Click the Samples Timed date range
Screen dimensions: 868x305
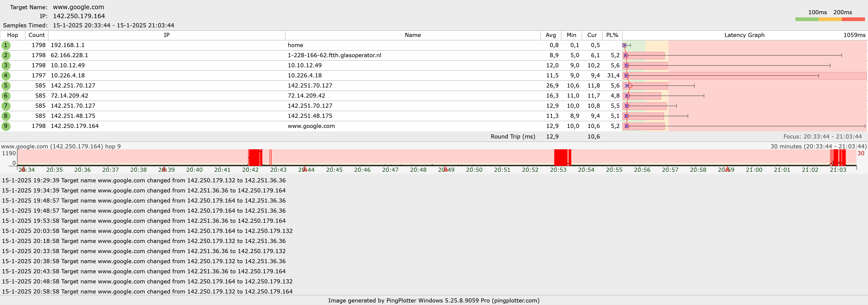tap(114, 25)
